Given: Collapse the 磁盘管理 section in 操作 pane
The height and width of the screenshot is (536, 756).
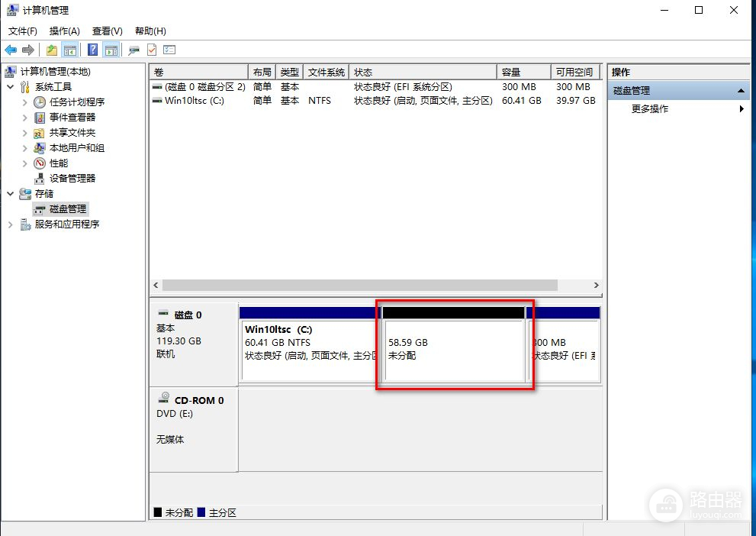Looking at the screenshot, I should pos(741,91).
